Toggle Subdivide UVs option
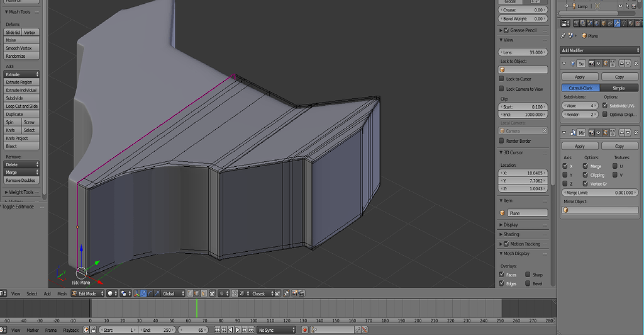644x335 pixels. tap(605, 105)
